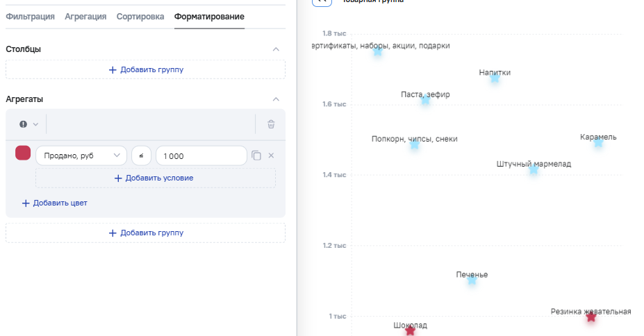
Task: Click 'Добавить условие' button
Action: [x=155, y=178]
